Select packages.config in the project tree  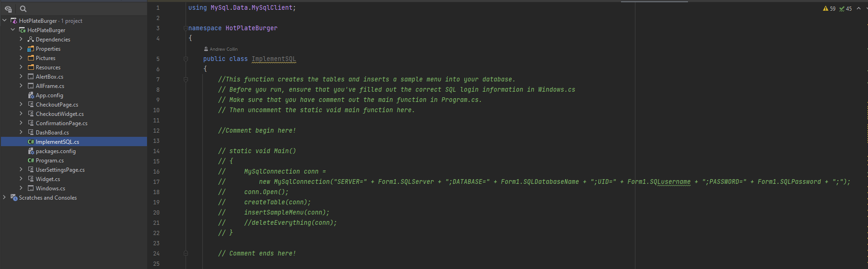pos(55,151)
